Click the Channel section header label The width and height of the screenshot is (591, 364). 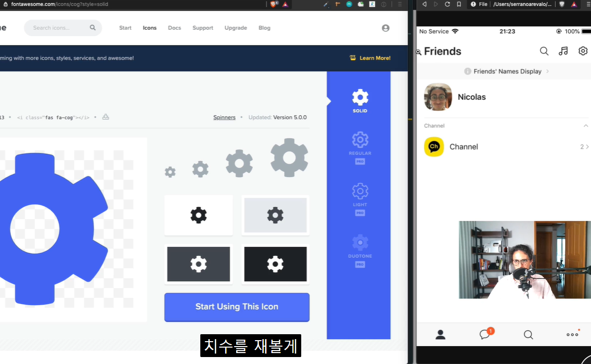tap(434, 126)
